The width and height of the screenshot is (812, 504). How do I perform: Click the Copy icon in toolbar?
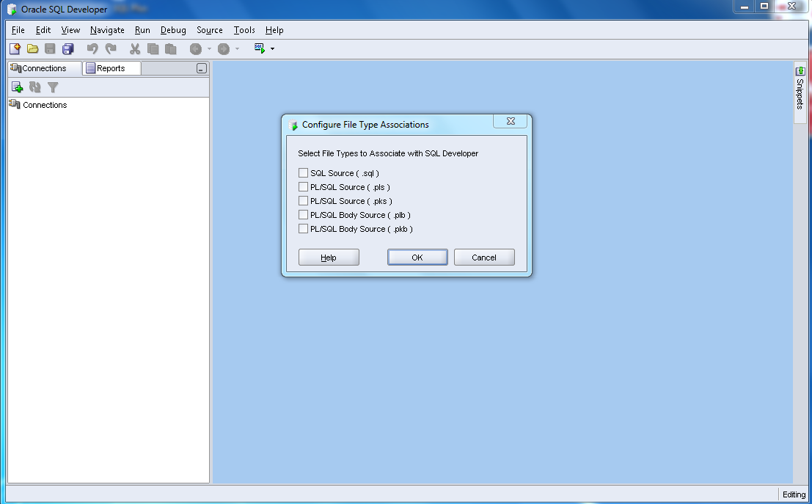[153, 48]
